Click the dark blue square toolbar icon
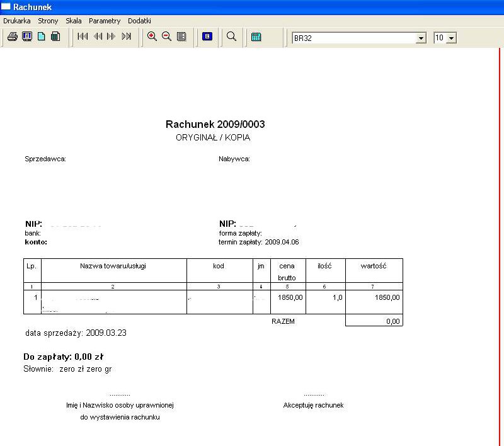The image size is (504, 446). coord(207,37)
